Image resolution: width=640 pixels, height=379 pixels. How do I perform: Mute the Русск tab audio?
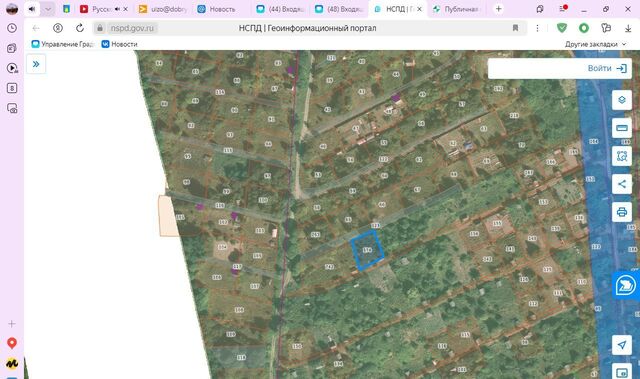click(117, 9)
